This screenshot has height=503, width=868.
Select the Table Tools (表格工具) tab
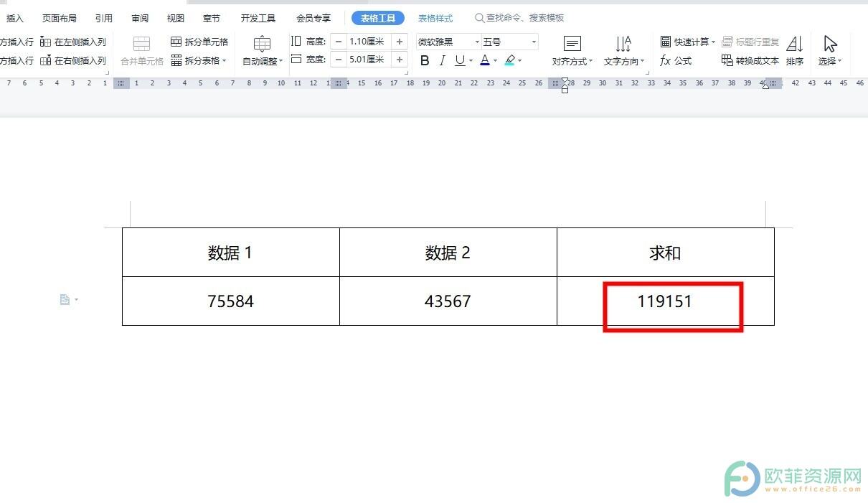(x=378, y=18)
